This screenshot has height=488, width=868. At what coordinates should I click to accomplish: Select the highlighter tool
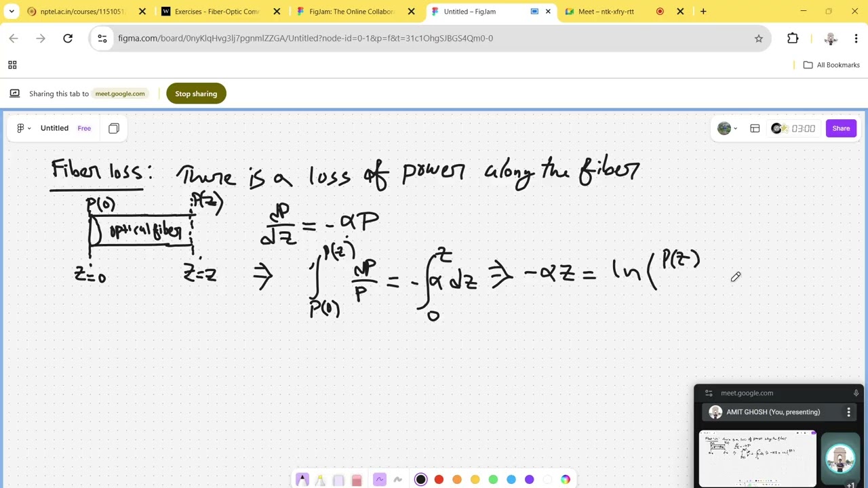(x=320, y=480)
